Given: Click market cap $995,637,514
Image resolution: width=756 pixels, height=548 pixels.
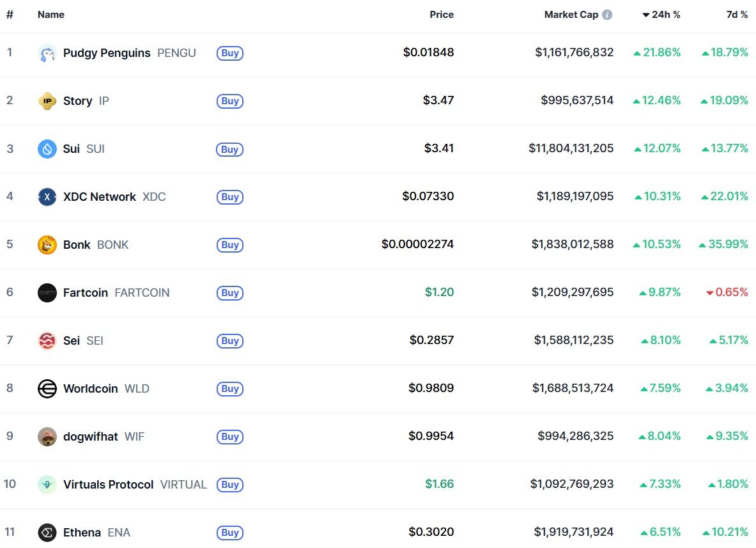Looking at the screenshot, I should 577,100.
